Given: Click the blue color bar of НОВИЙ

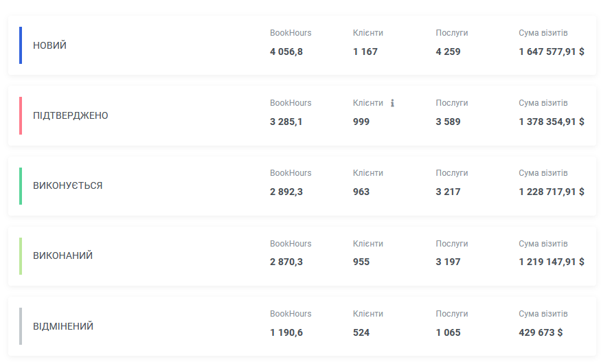Looking at the screenshot, I should click(21, 45).
